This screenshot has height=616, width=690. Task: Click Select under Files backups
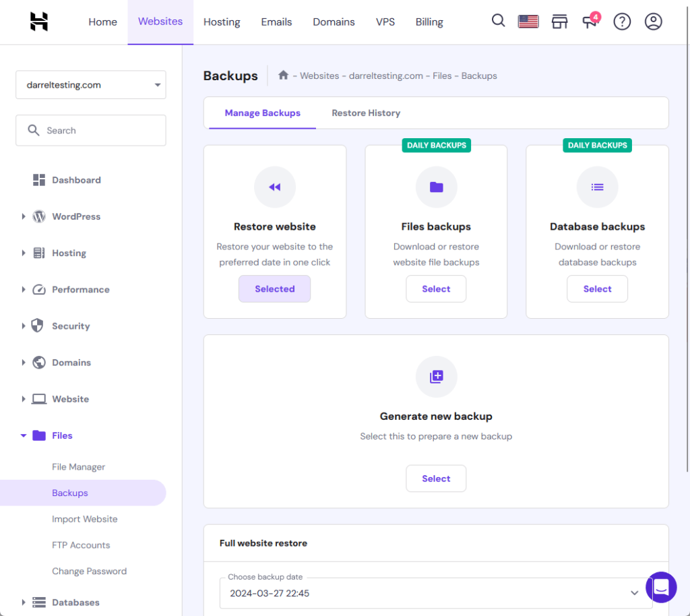pyautogui.click(x=436, y=289)
